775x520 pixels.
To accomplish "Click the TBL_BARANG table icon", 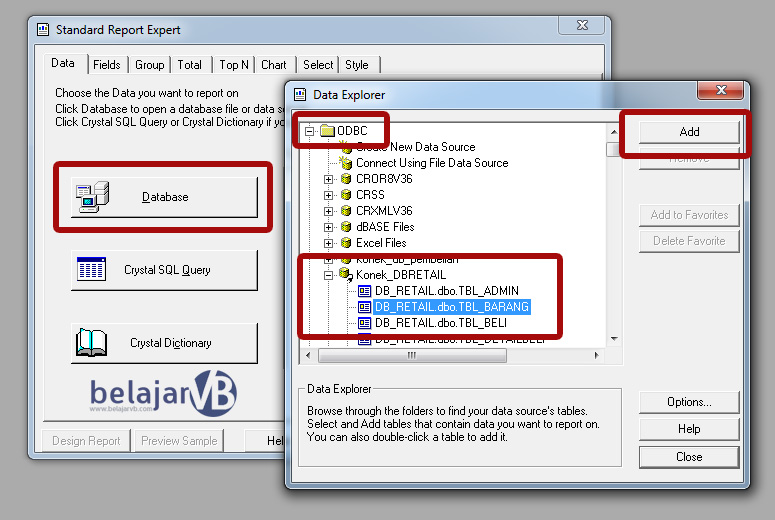I will [x=364, y=307].
